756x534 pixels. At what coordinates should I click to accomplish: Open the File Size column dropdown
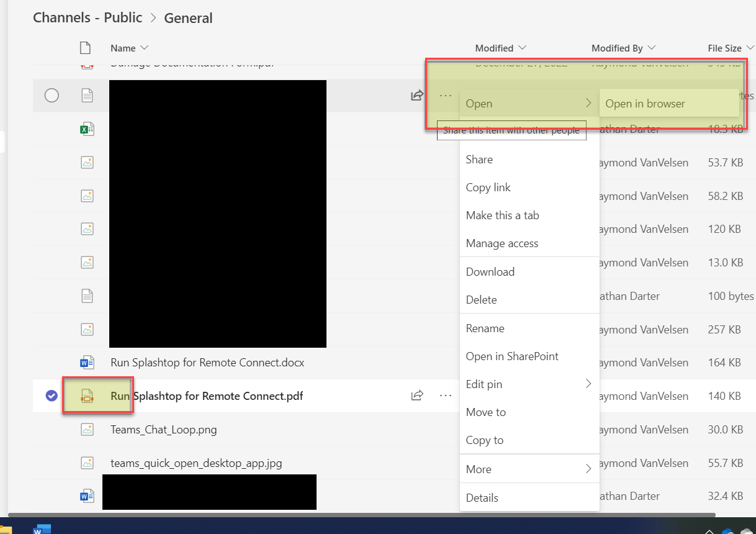click(x=750, y=48)
